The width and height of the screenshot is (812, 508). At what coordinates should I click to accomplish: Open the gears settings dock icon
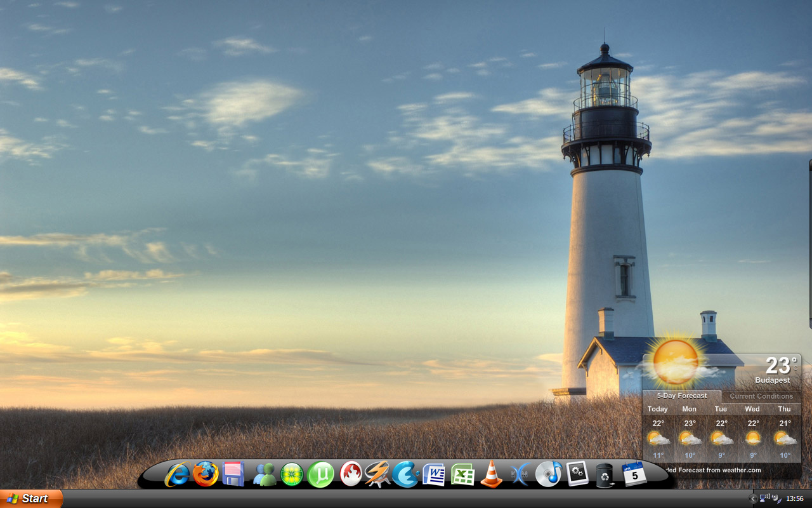click(577, 474)
